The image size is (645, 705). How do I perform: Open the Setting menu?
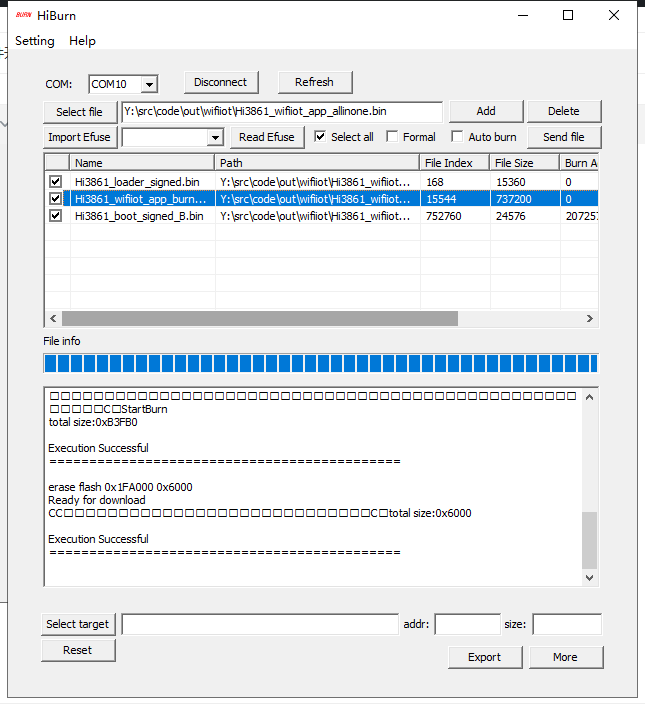pyautogui.click(x=35, y=41)
